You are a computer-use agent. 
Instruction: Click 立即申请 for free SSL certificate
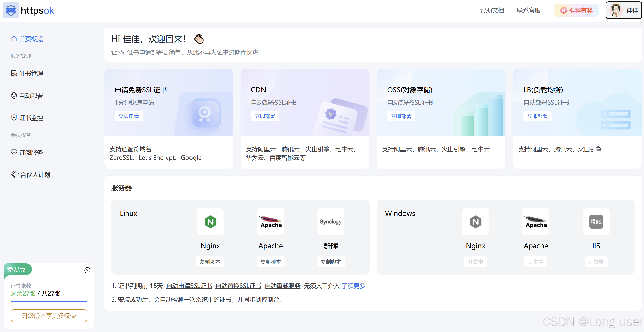[128, 116]
